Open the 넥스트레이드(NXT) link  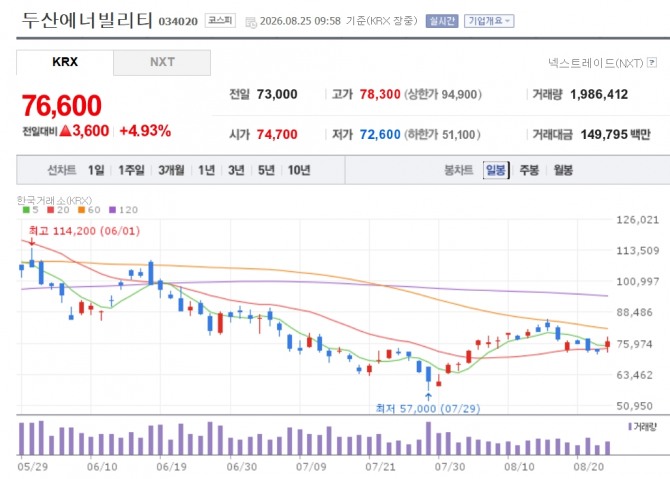coord(595,63)
